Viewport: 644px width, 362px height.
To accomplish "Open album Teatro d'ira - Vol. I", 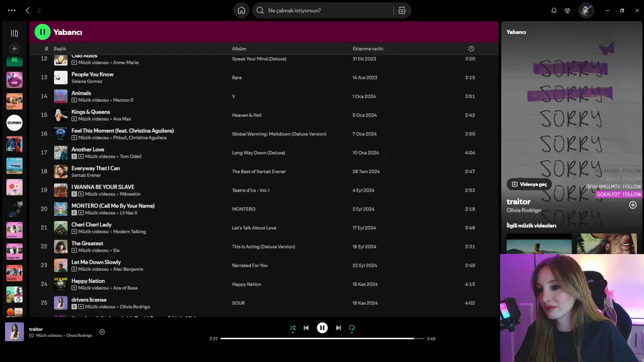I will pos(251,190).
